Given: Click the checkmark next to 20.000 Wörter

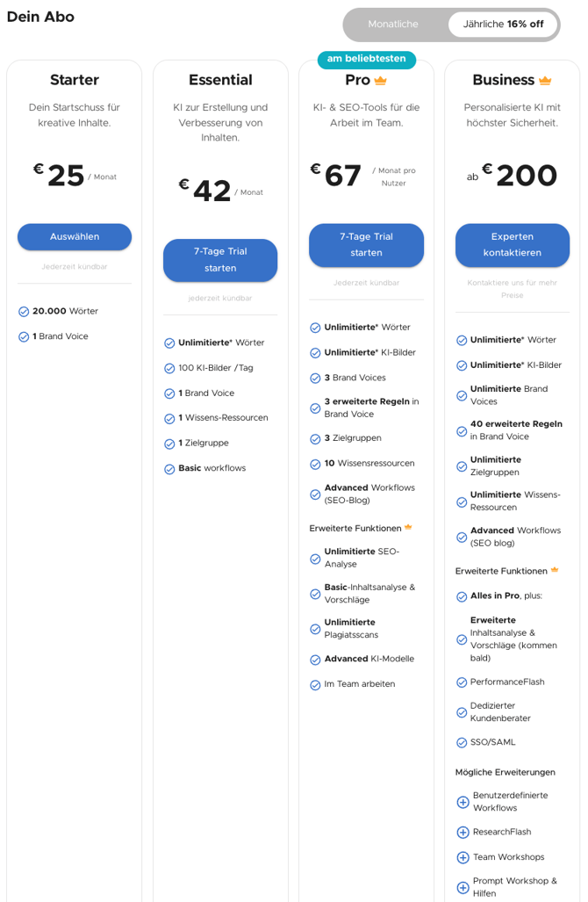Looking at the screenshot, I should coord(24,311).
